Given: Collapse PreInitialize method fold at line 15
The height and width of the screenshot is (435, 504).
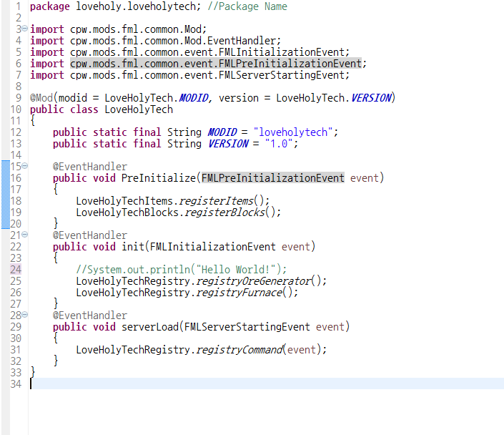Looking at the screenshot, I should click(x=25, y=166).
